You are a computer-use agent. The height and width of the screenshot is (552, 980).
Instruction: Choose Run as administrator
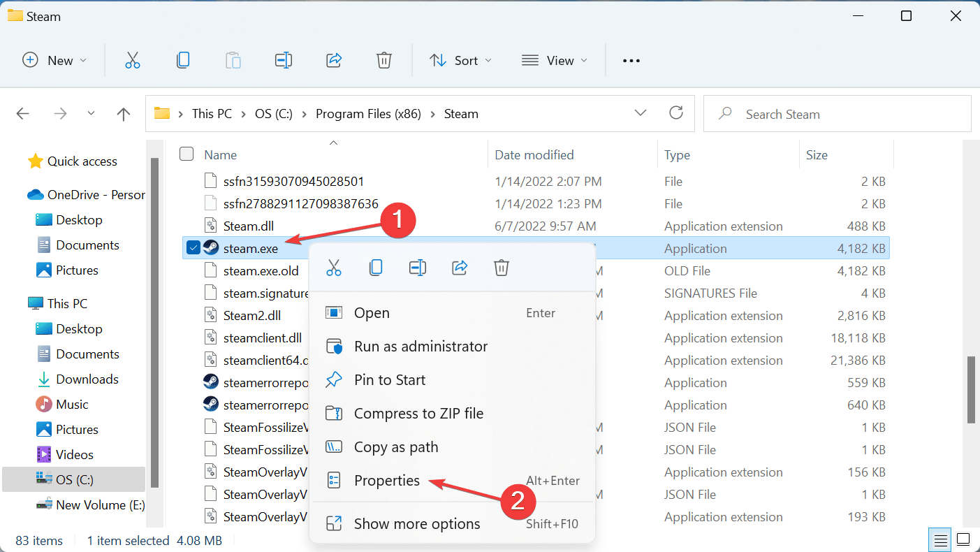click(x=452, y=347)
